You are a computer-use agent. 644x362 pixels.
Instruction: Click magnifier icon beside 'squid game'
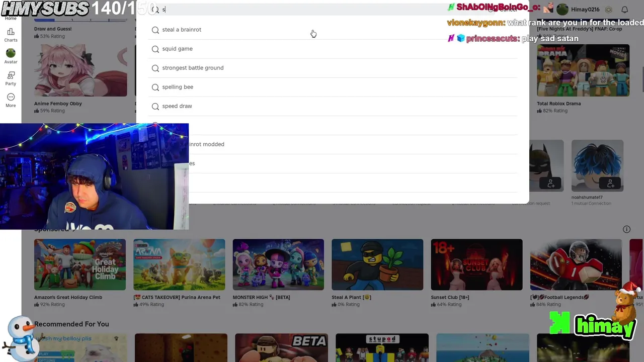click(x=155, y=49)
